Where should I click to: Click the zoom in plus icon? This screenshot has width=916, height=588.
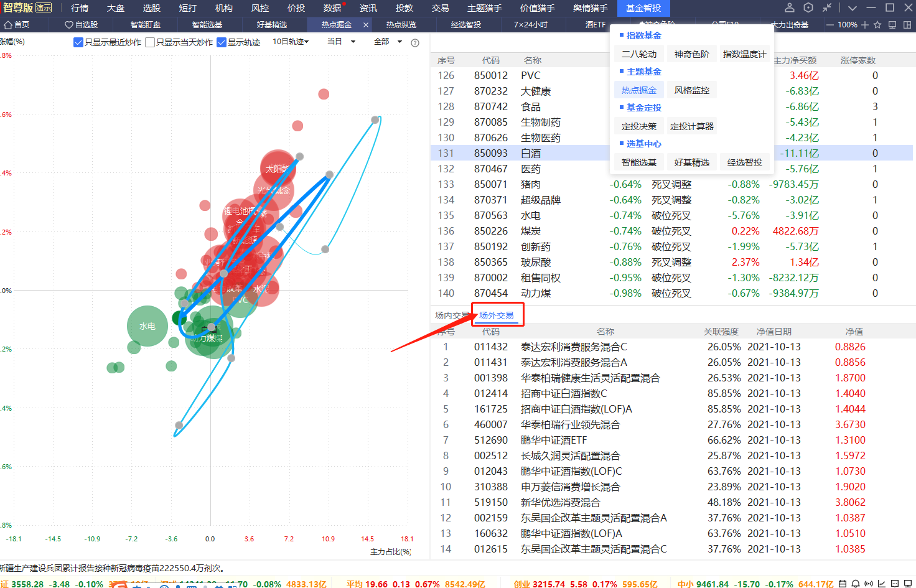pos(865,25)
